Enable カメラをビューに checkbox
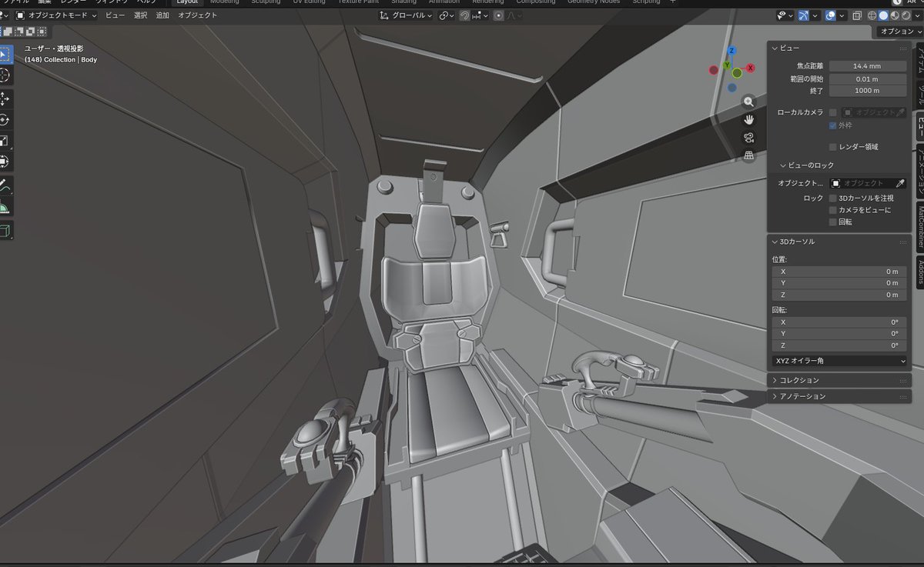The image size is (924, 567). 833,209
